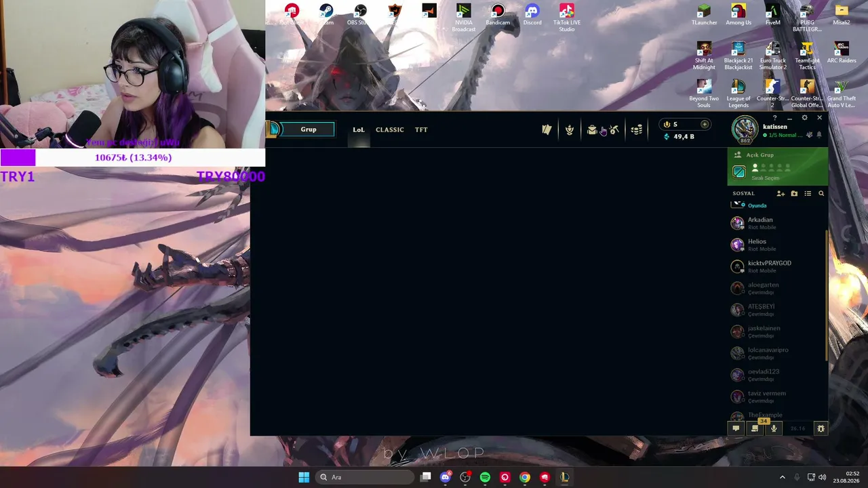
Task: Open the crafting hammer icon
Action: (614, 129)
